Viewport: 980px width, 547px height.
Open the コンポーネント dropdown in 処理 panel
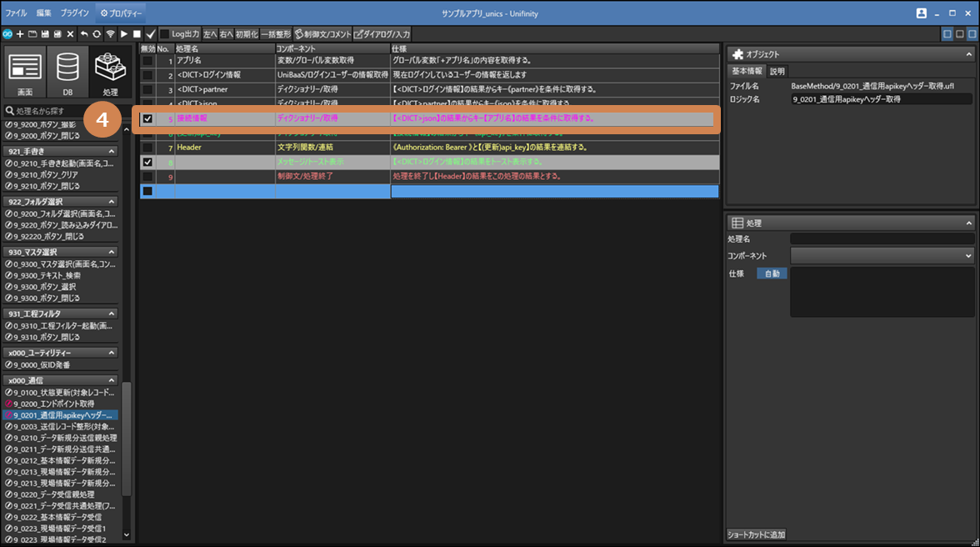[882, 256]
